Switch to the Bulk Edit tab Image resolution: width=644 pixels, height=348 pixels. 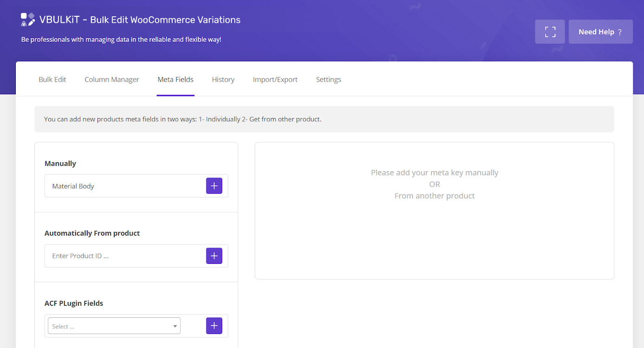52,79
